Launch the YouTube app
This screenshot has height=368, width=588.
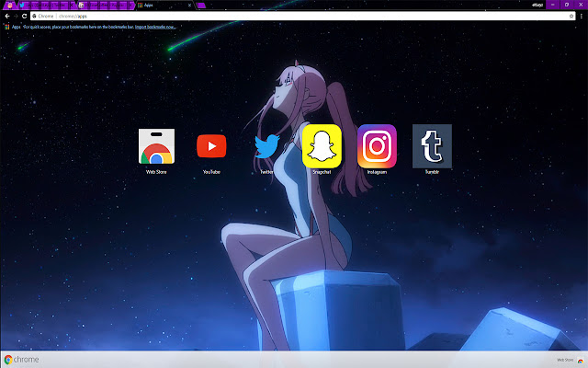click(x=211, y=145)
